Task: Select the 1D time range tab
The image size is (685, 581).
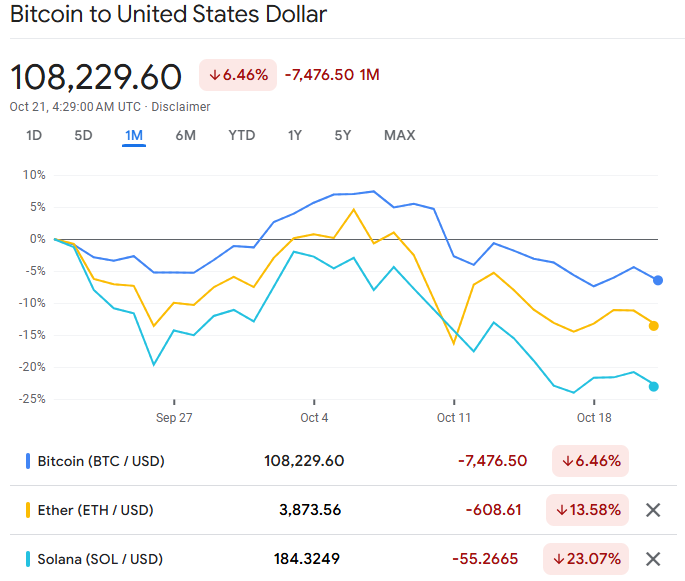Action: pyautogui.click(x=34, y=136)
